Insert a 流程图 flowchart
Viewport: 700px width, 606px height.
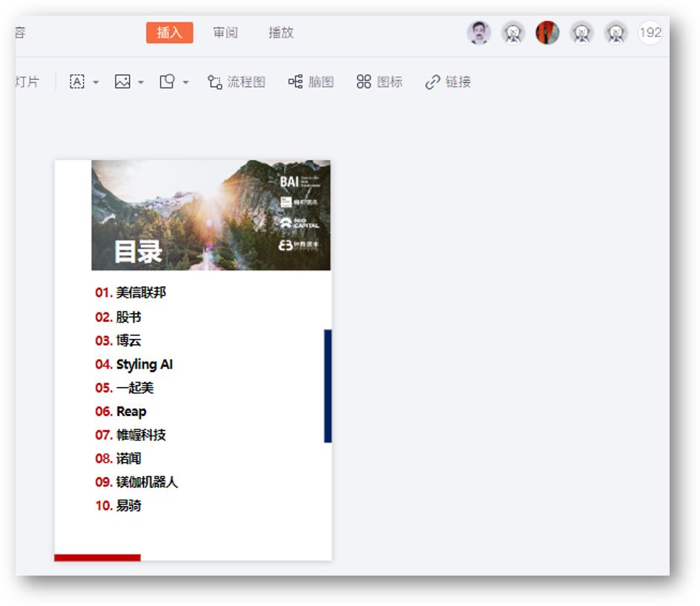[236, 82]
